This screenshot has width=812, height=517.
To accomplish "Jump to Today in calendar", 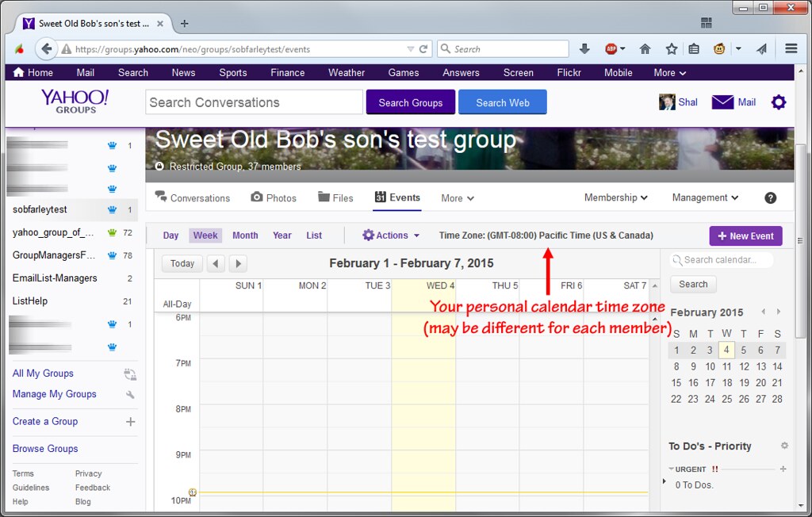I will tap(182, 263).
